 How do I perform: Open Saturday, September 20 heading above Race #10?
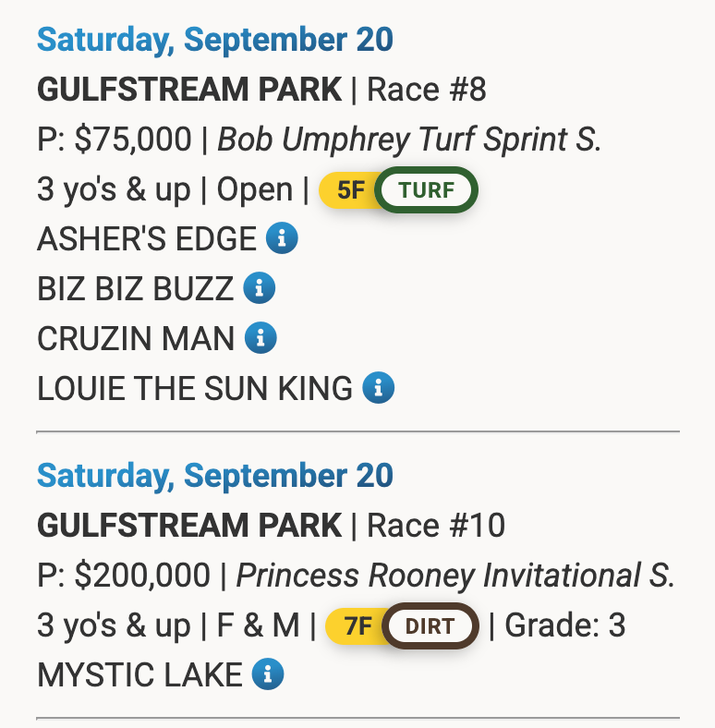214,476
